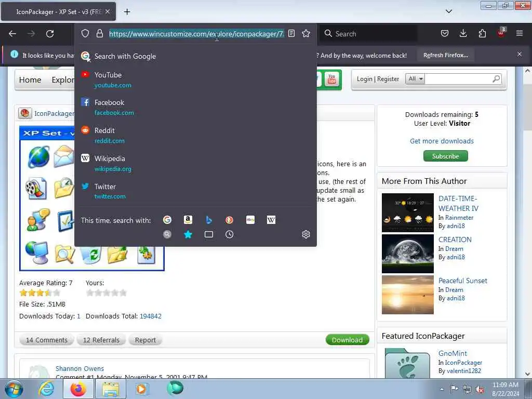Open the GnoMint featured link
The height and width of the screenshot is (399, 532).
(x=453, y=353)
